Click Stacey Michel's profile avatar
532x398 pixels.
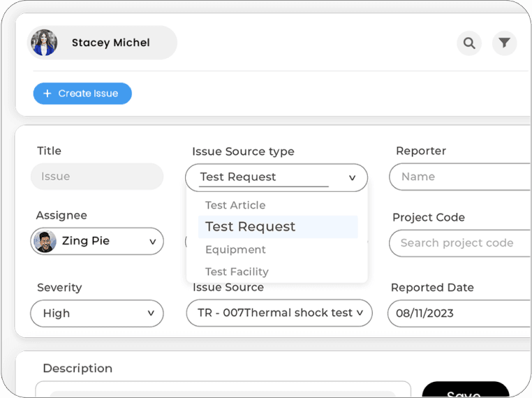tap(44, 43)
